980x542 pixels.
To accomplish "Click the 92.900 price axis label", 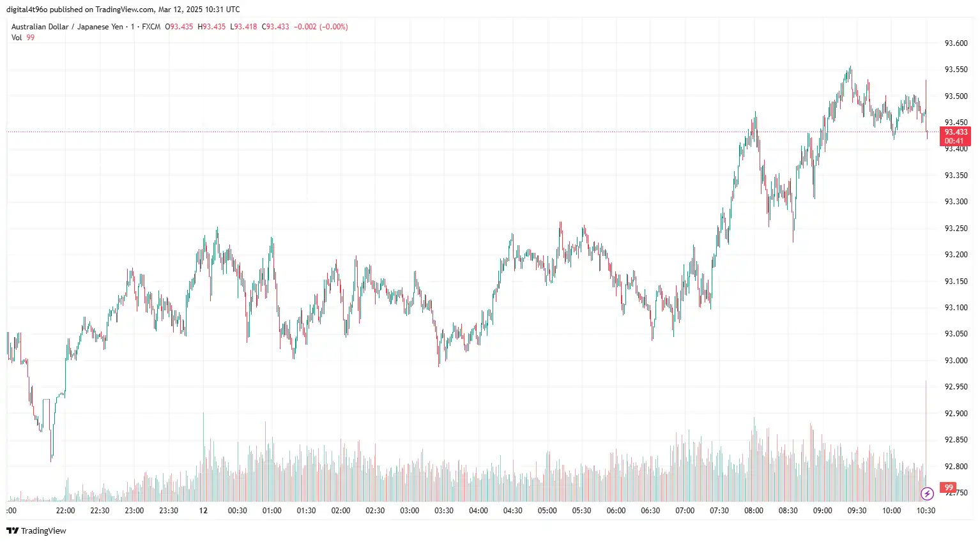I will [x=956, y=414].
